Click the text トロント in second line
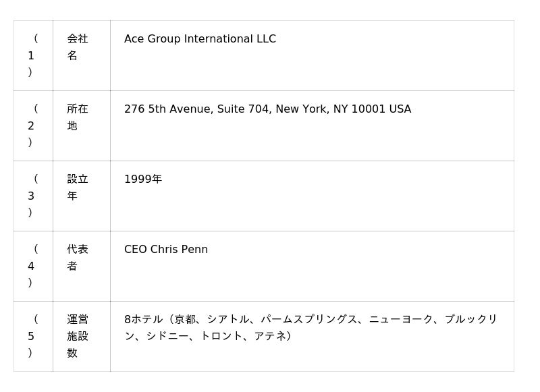 221,336
